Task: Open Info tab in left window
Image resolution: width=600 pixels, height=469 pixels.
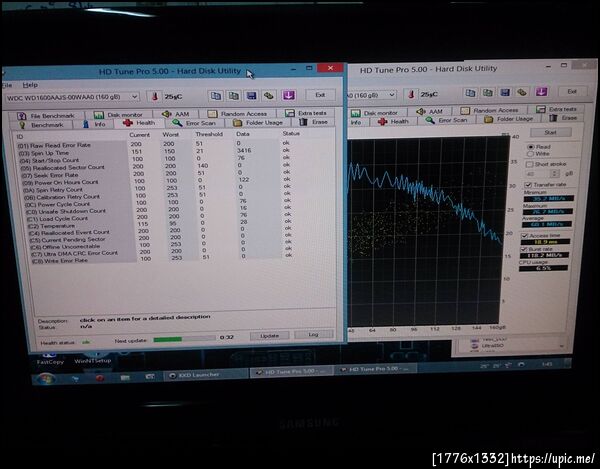Action: (94, 124)
